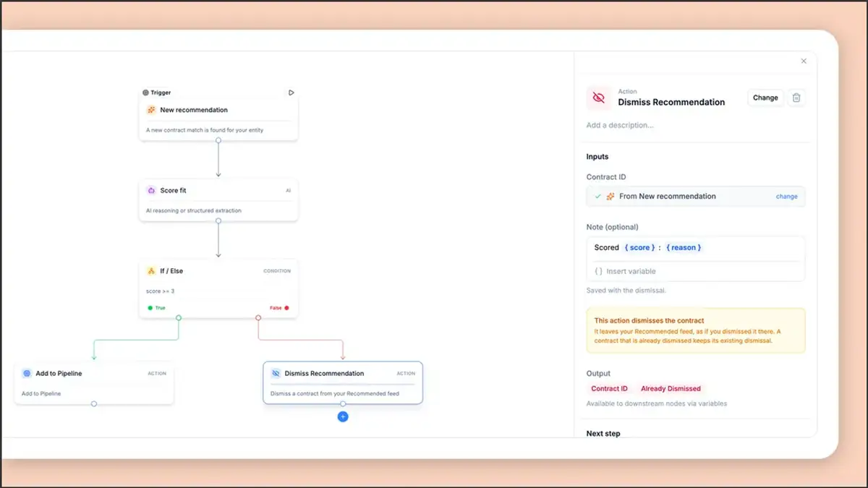868x488 pixels.
Task: Select the New recommendation node icon
Action: (151, 110)
